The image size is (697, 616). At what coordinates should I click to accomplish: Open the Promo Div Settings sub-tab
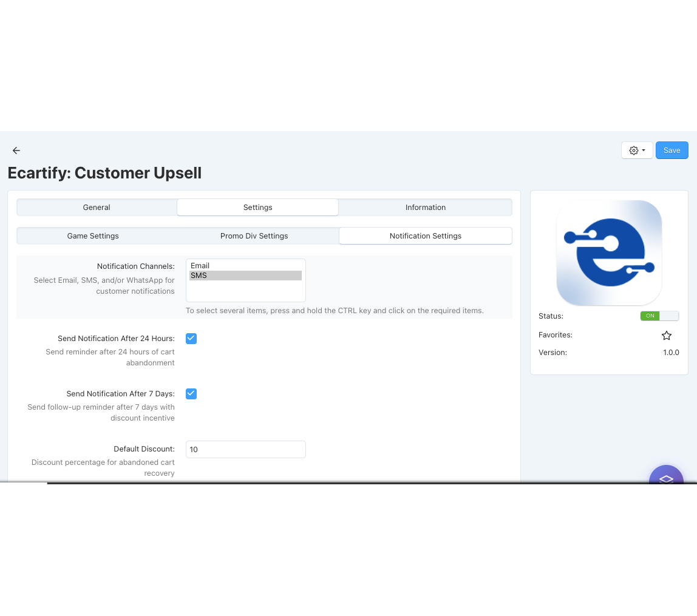point(254,236)
